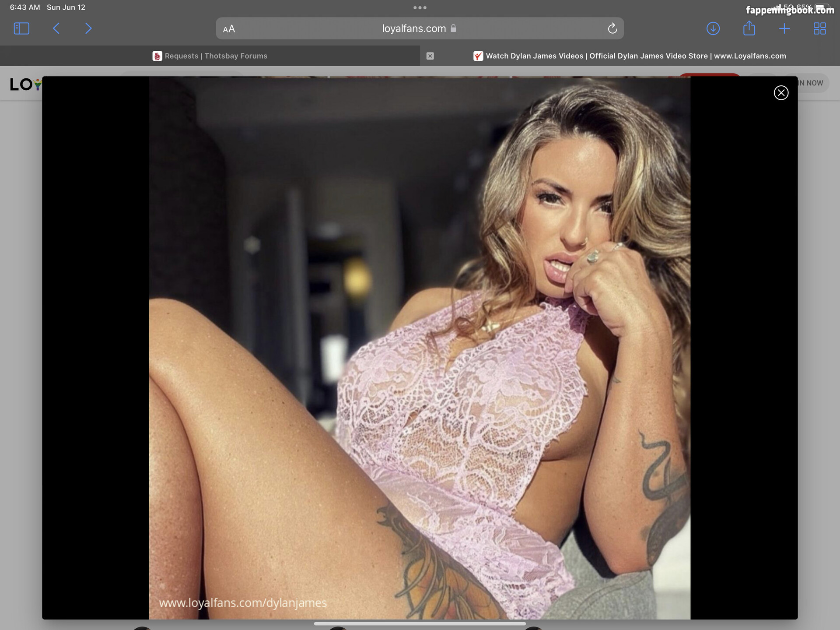Close the current tab with the small x
840x630 pixels.
click(x=430, y=56)
